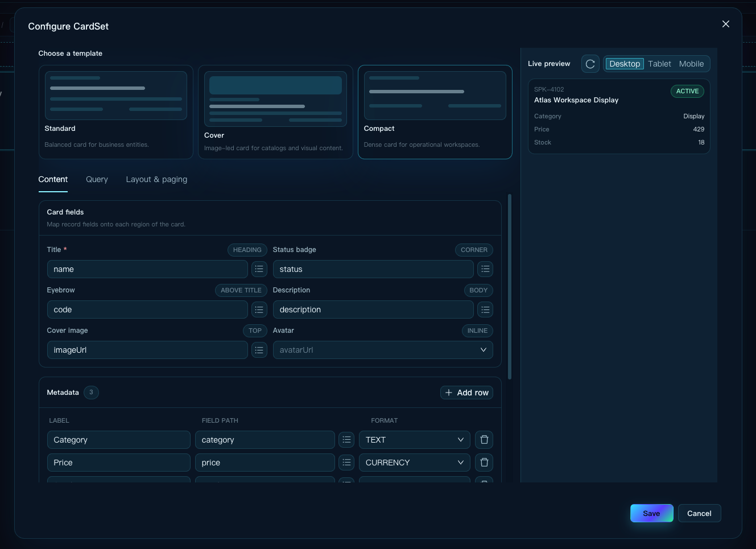Switch preview to Tablet mode

(659, 64)
